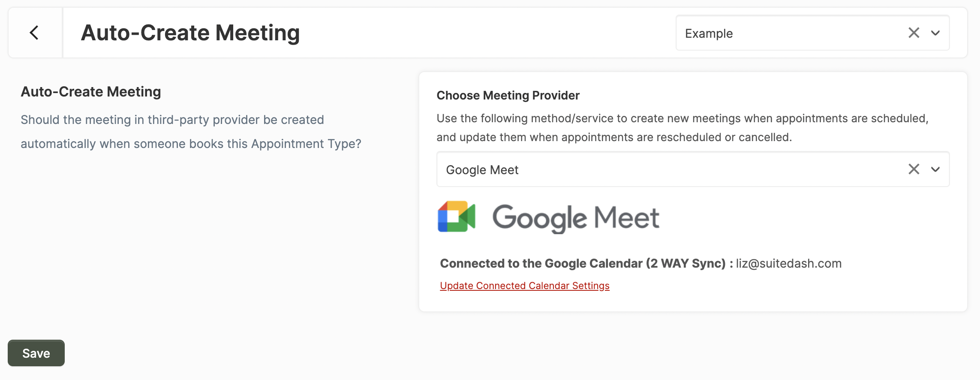Click the liz@suitedash.com email address

tap(789, 263)
